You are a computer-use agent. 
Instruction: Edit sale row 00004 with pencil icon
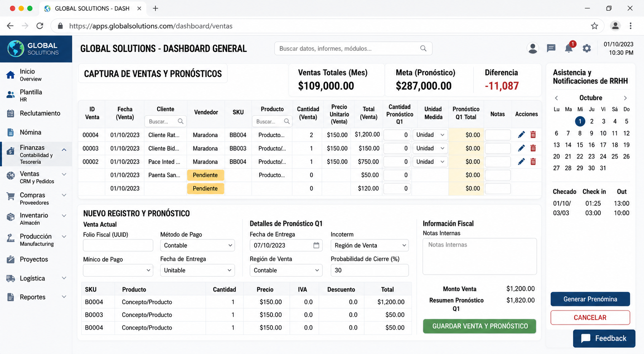coord(521,135)
